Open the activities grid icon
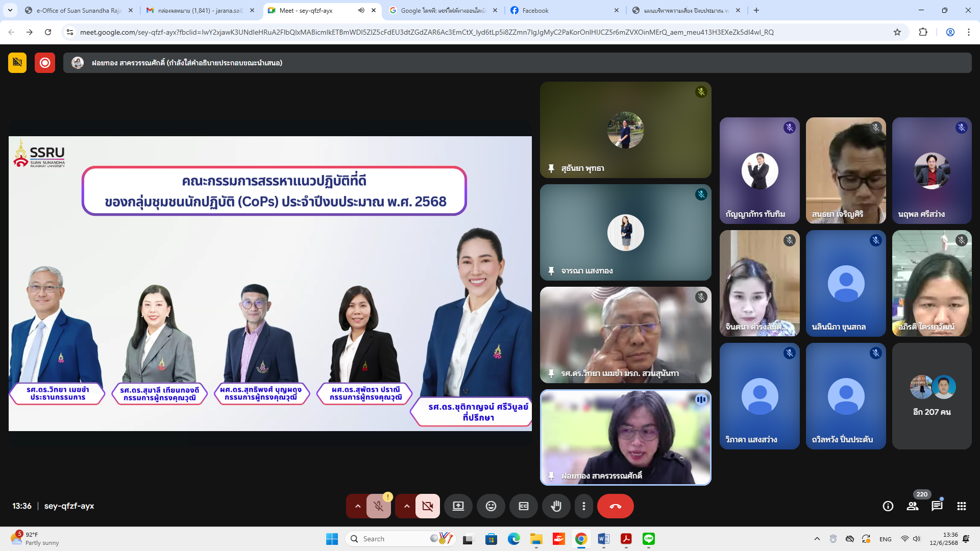The width and height of the screenshot is (980, 551). (961, 506)
